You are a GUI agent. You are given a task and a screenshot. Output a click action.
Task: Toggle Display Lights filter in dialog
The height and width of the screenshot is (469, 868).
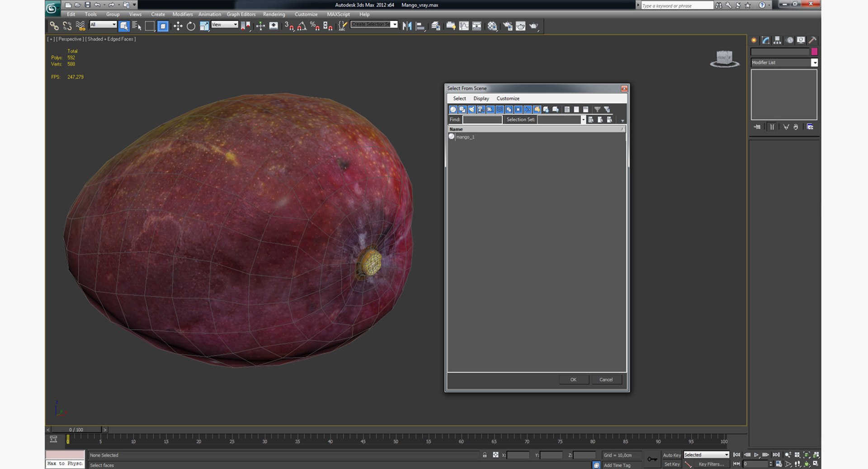pyautogui.click(x=472, y=109)
